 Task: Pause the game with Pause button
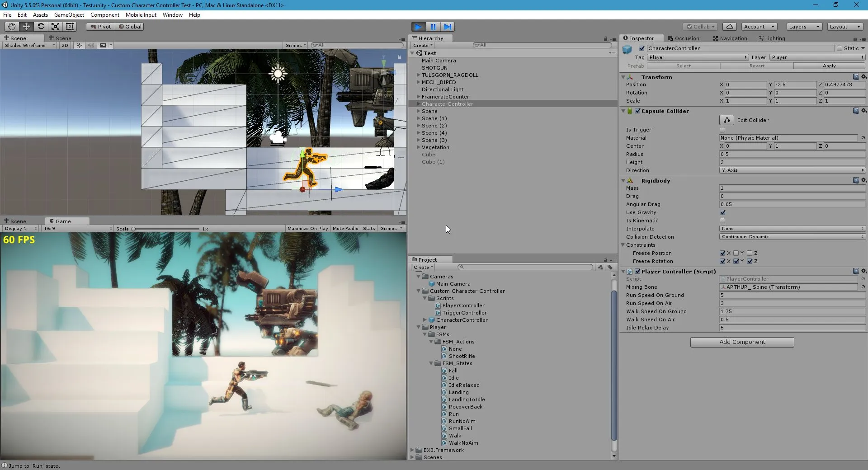tap(433, 27)
